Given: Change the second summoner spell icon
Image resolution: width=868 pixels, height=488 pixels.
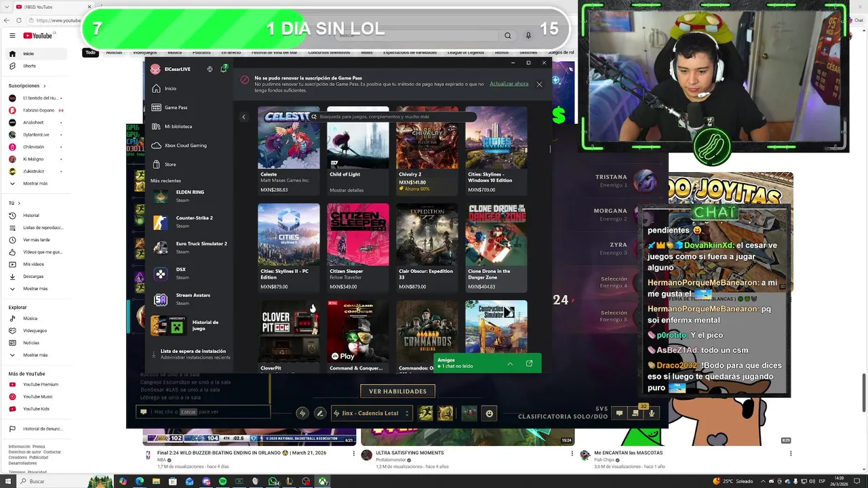Looking at the screenshot, I should click(x=445, y=413).
